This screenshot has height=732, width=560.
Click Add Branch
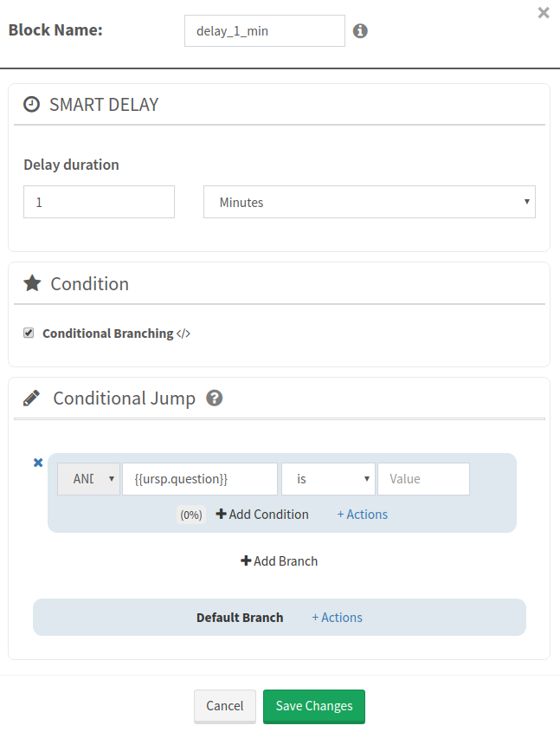pyautogui.click(x=280, y=561)
